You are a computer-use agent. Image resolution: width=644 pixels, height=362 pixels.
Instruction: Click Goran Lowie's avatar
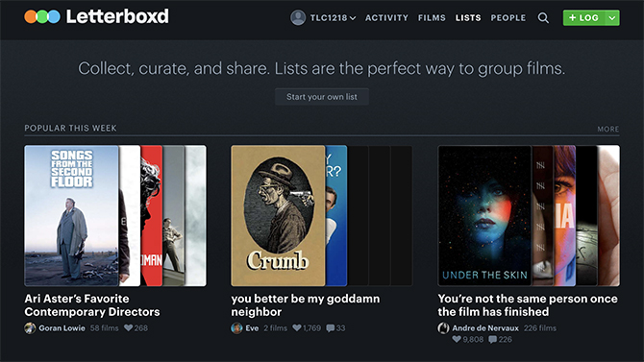(30, 328)
